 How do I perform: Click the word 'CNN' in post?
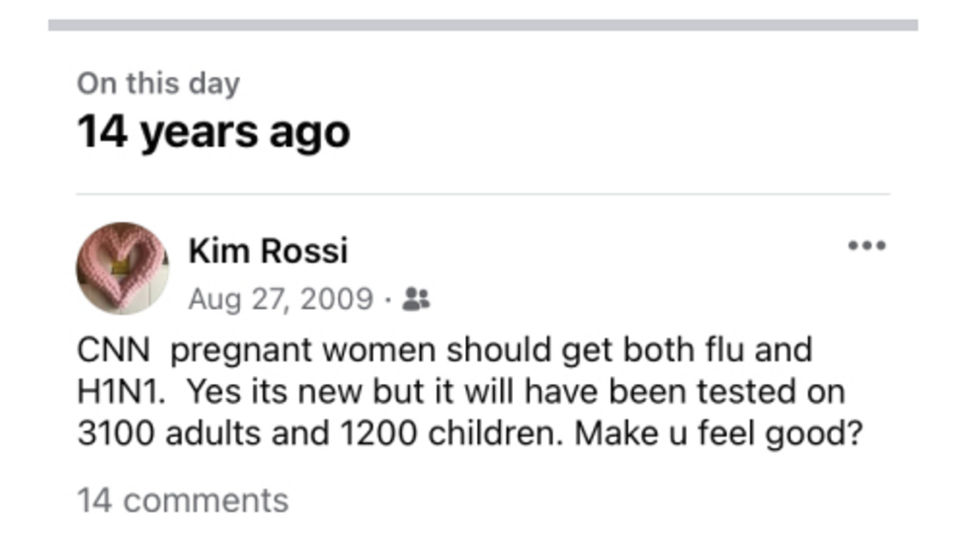tap(114, 349)
